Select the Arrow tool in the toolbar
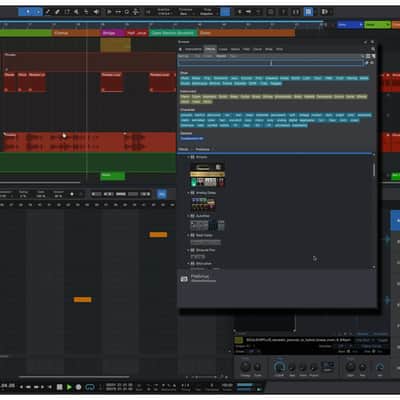Image resolution: width=400 pixels, height=400 pixels. pos(28,12)
